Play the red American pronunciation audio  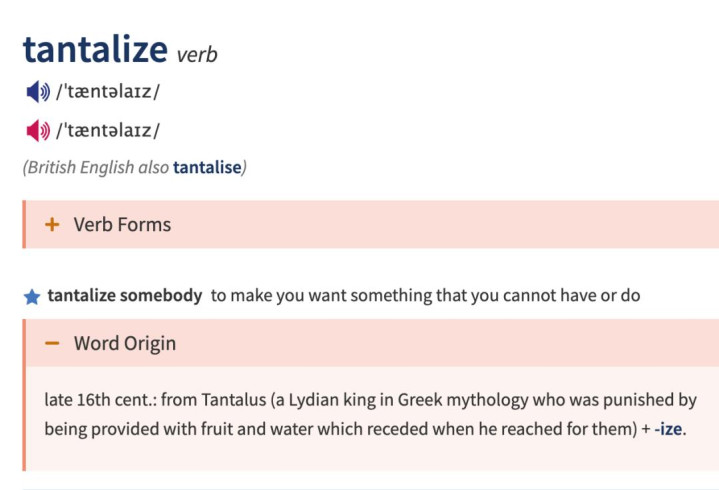pos(37,131)
